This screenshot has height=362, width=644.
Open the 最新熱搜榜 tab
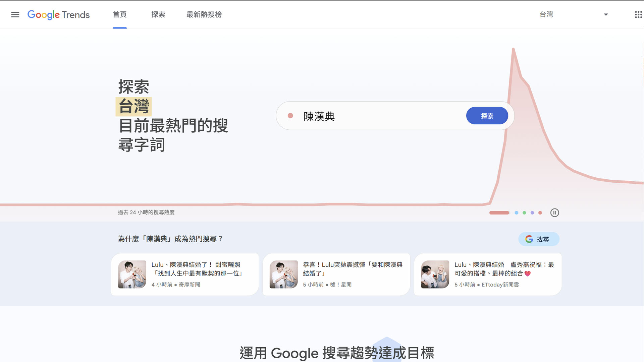[204, 14]
